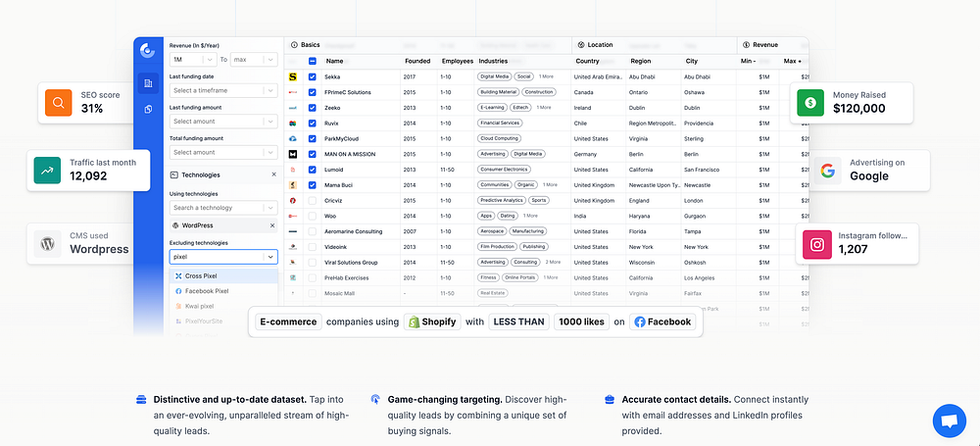
Task: Uncheck the Lumoid row checkbox
Action: 313,170
